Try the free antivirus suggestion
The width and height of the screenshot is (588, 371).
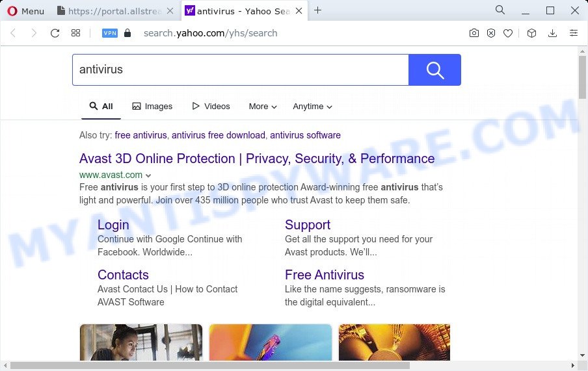[x=140, y=135]
